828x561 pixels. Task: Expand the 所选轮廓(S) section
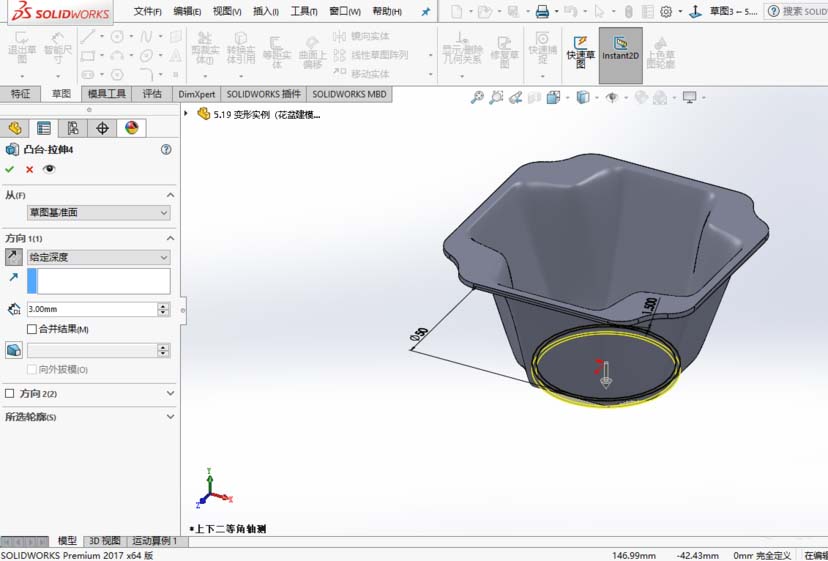click(170, 417)
